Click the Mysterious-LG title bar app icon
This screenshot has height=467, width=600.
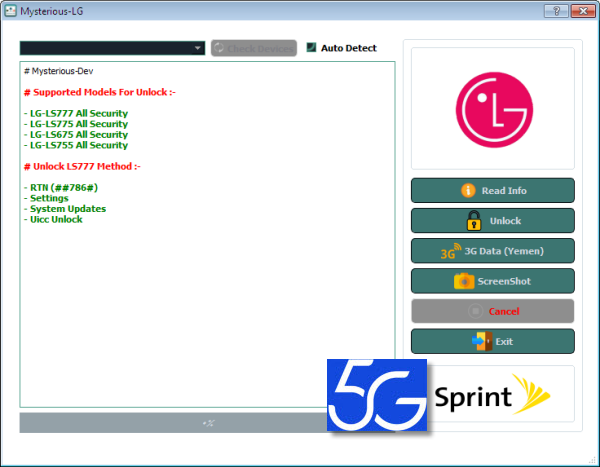[x=10, y=11]
